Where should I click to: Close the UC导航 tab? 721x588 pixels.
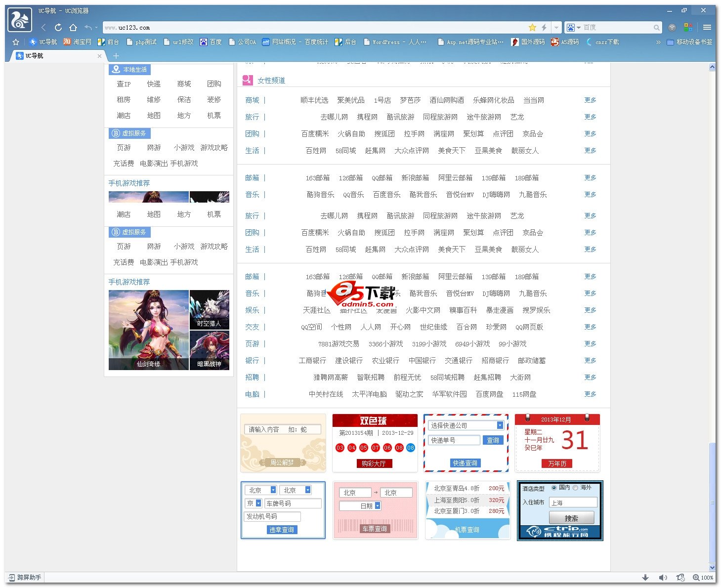click(99, 56)
